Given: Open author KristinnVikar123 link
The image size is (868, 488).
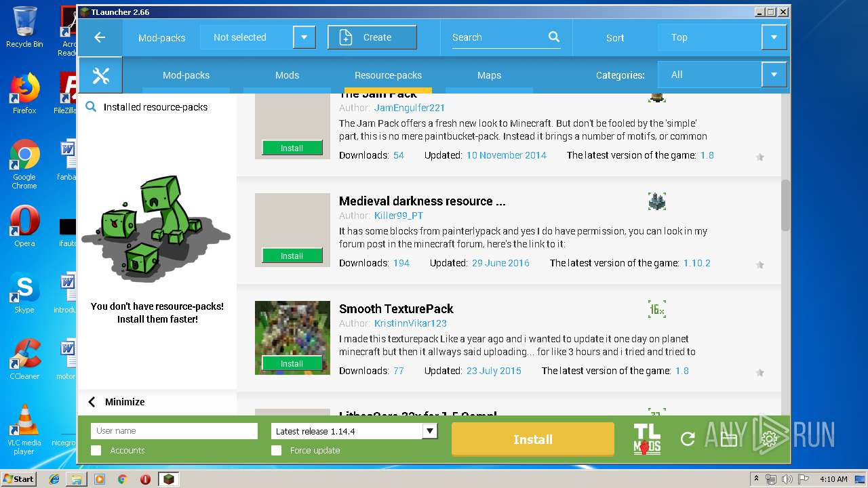Looking at the screenshot, I should click(410, 323).
